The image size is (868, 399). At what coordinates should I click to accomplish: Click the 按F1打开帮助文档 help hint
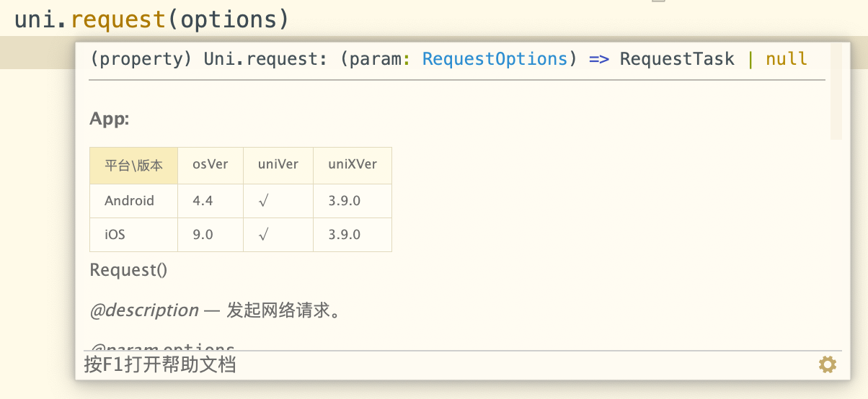point(159,364)
